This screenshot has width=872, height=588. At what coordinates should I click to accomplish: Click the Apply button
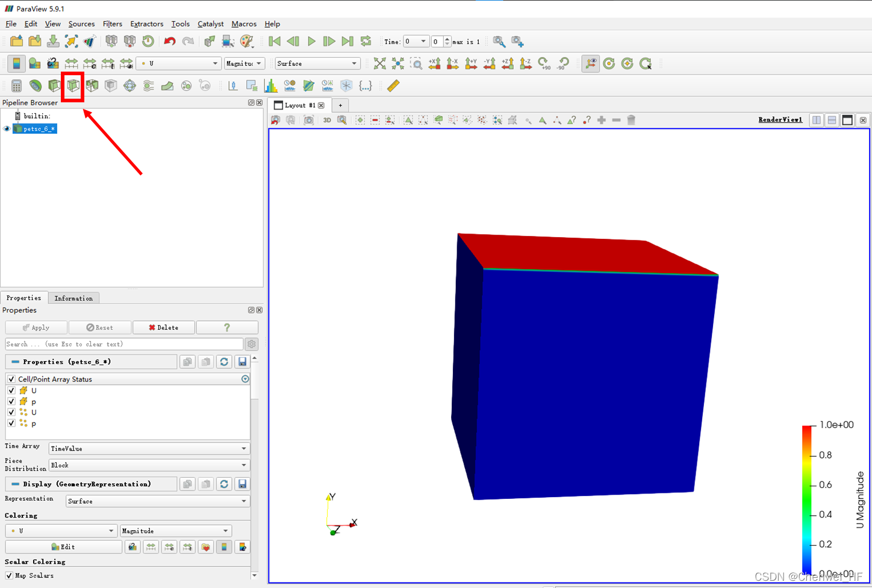tap(36, 327)
